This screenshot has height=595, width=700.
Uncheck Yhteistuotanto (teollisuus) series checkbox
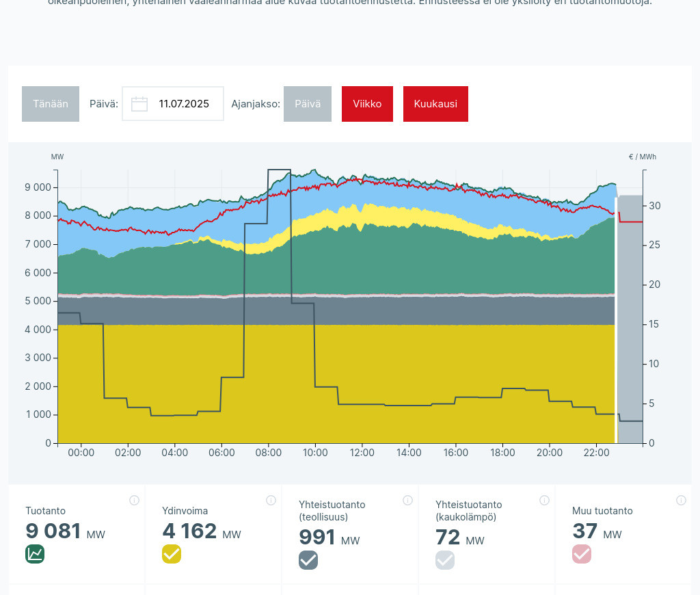tap(308, 560)
